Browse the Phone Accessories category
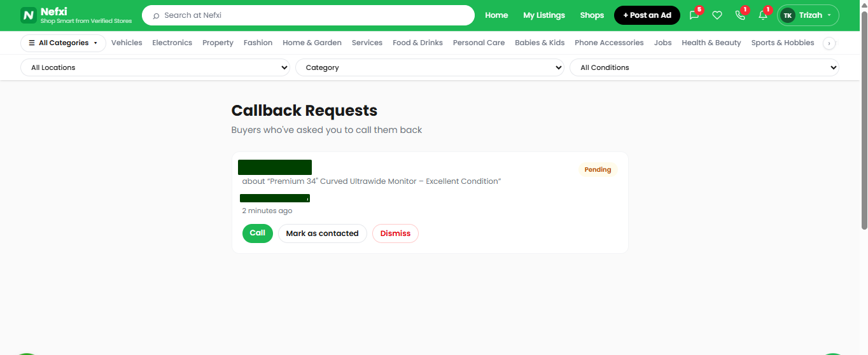 click(609, 43)
